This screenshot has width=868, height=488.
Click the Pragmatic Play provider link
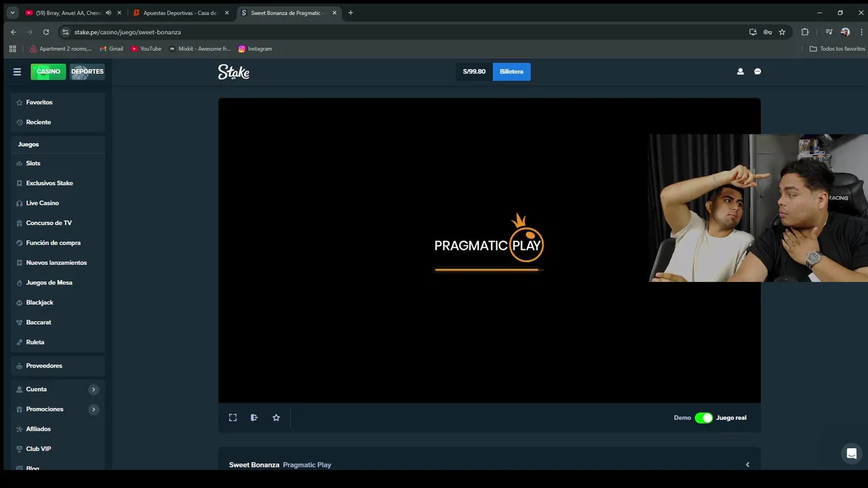(307, 465)
